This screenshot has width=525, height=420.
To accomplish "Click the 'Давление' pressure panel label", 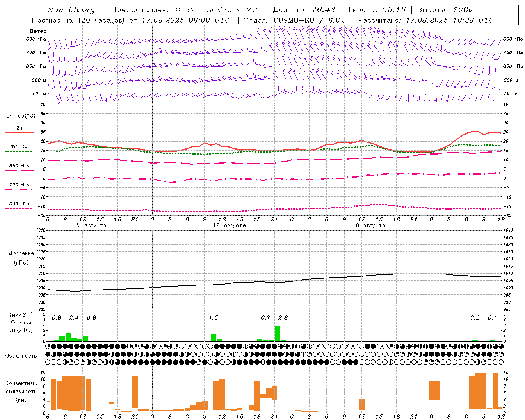I will pyautogui.click(x=21, y=253).
